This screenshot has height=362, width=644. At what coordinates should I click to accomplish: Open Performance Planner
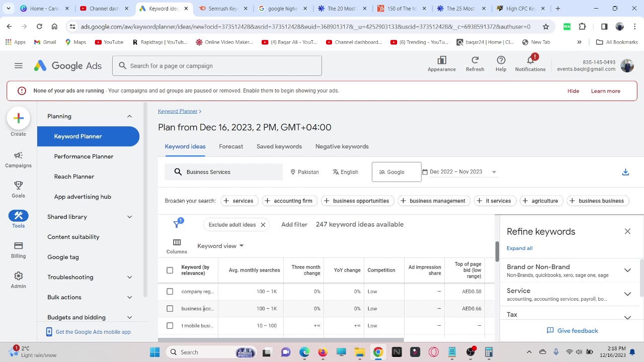[84, 156]
